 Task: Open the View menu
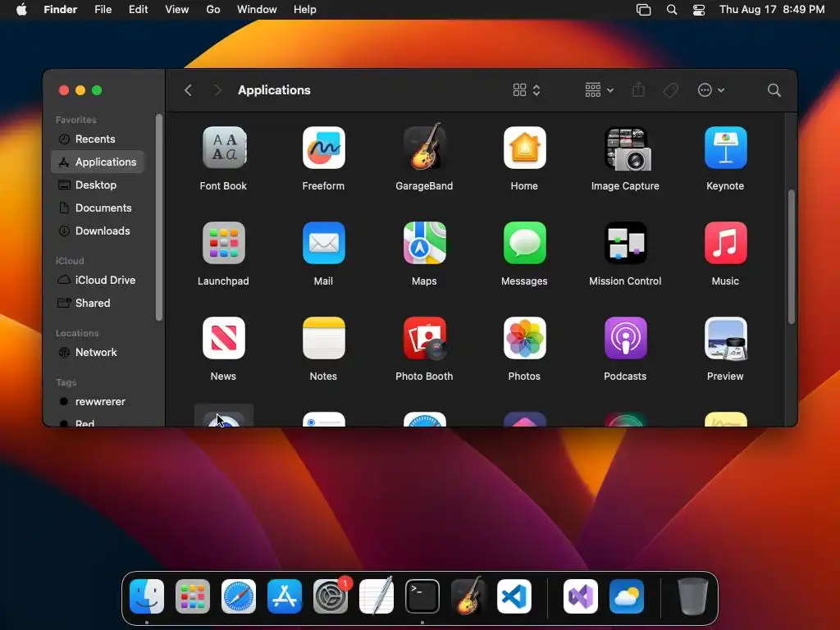tap(177, 10)
